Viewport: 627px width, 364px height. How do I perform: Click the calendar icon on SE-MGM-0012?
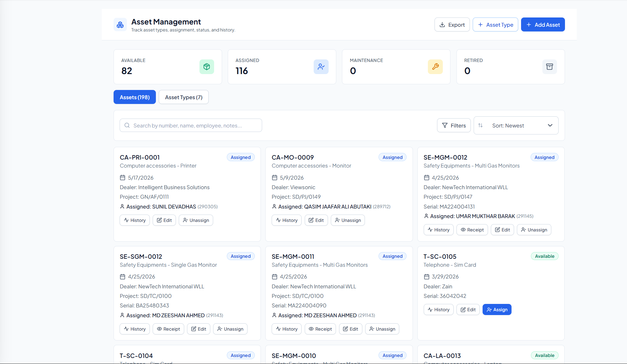click(x=427, y=177)
